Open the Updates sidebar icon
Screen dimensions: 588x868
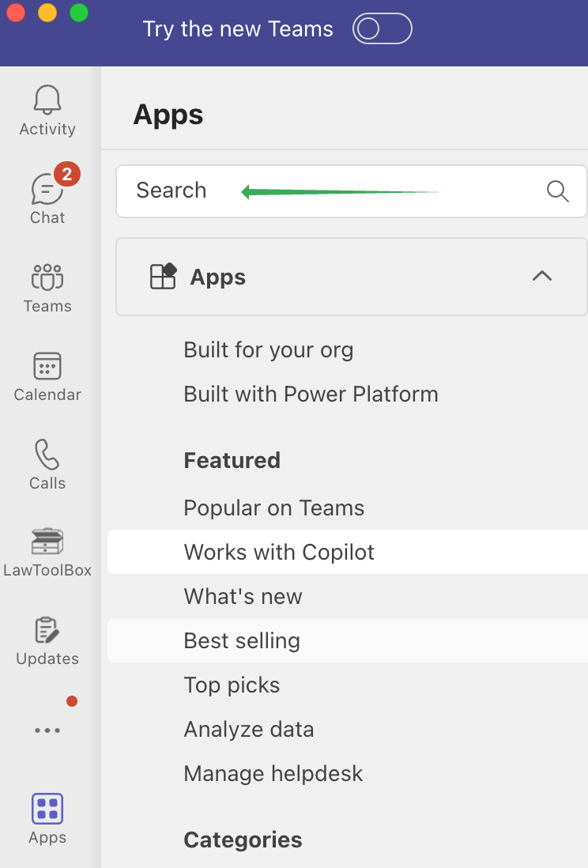[x=47, y=631]
